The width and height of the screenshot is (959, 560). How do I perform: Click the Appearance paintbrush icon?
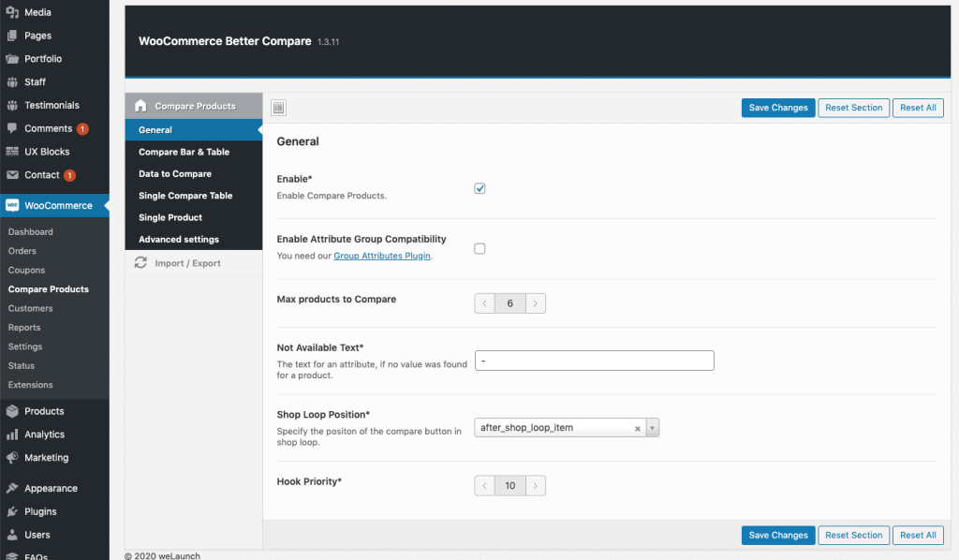pos(12,489)
